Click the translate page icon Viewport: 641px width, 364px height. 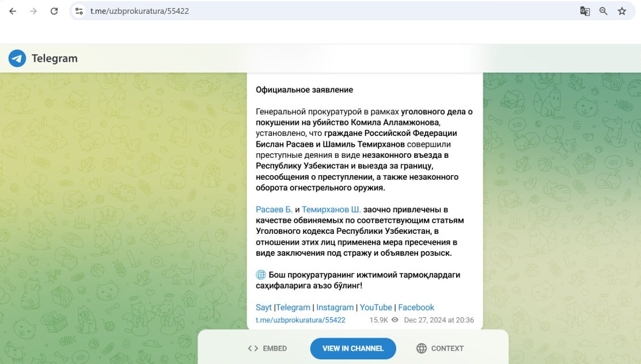[585, 11]
